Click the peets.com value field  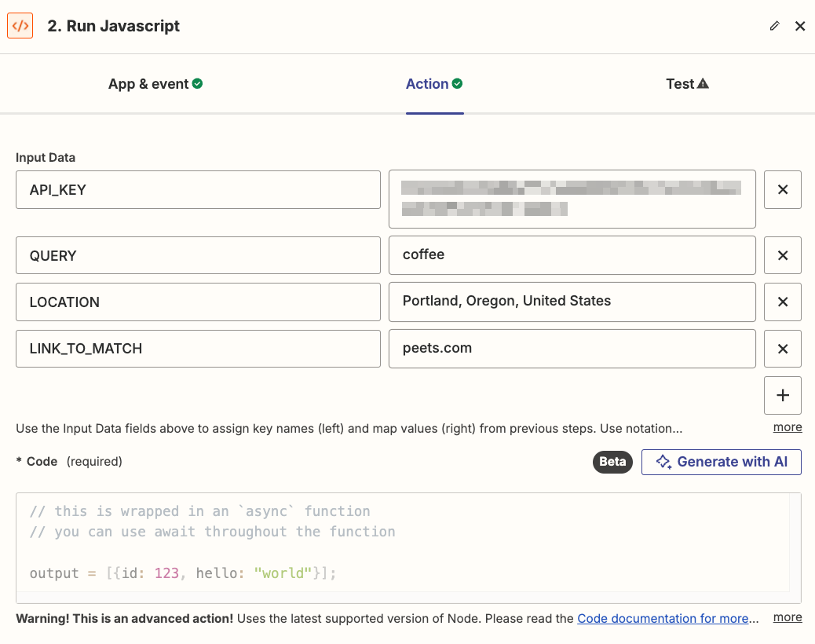(572, 349)
